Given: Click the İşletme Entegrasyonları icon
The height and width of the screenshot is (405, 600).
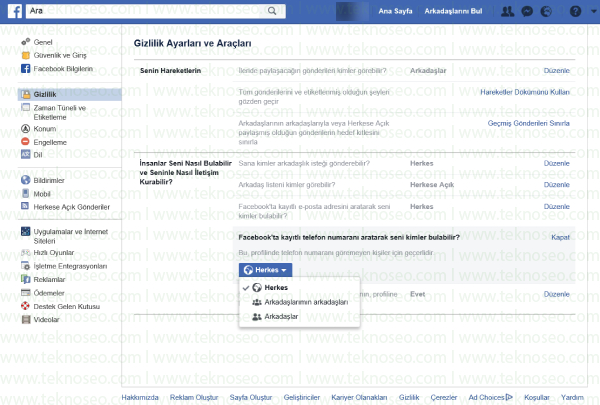Looking at the screenshot, I should click(x=26, y=266).
